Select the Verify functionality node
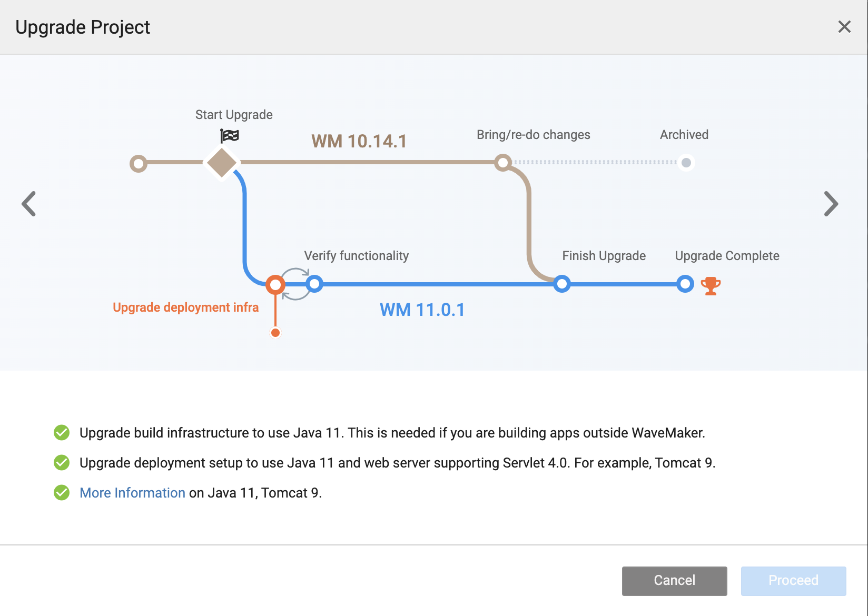 (x=314, y=284)
